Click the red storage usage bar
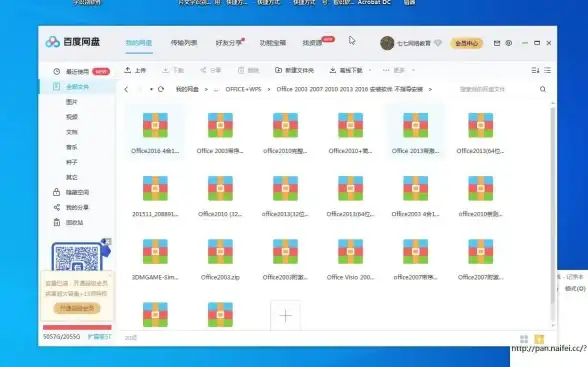This screenshot has width=588, height=367. (77, 327)
